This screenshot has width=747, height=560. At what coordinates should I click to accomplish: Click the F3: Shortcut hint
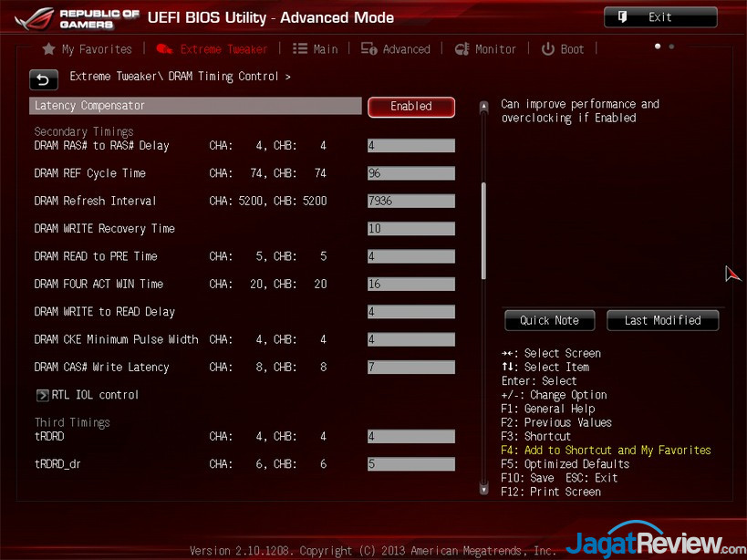536,437
